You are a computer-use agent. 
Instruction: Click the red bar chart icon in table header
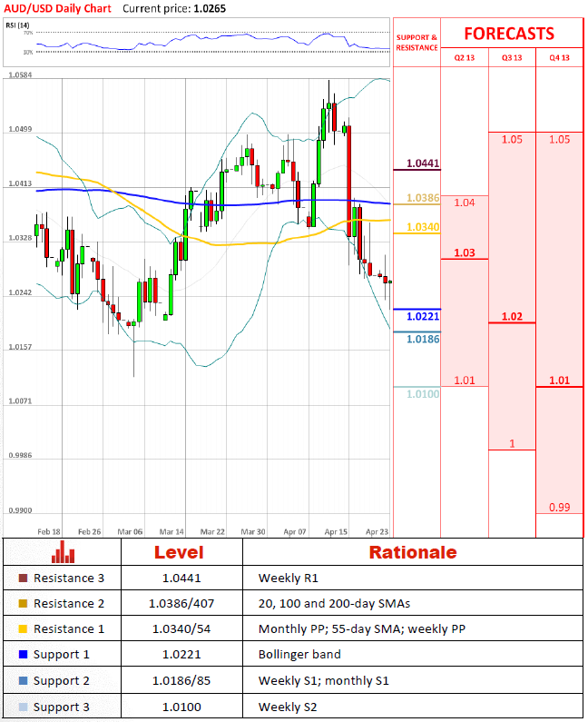[x=63, y=551]
